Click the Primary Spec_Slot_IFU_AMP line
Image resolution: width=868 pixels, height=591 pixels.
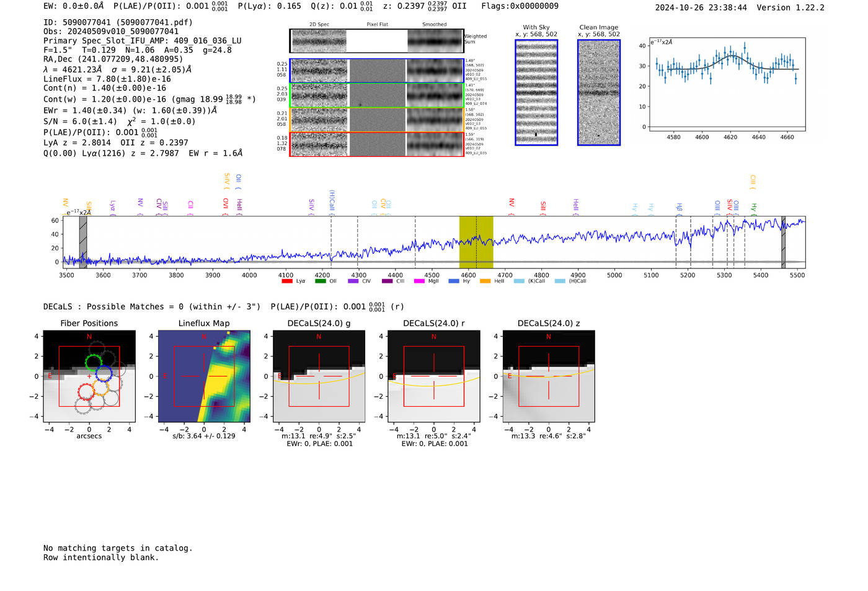click(x=143, y=41)
